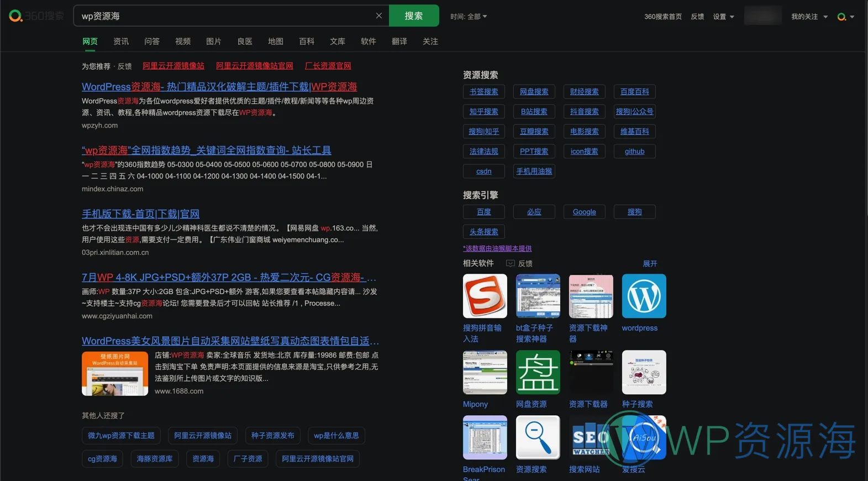Open the 搜狗拼音输入法 software icon
This screenshot has width=868, height=481.
pos(485,296)
